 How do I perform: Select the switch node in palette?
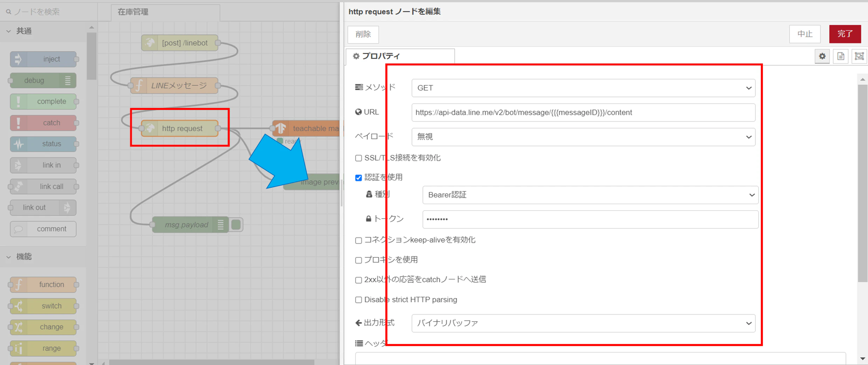tap(43, 306)
